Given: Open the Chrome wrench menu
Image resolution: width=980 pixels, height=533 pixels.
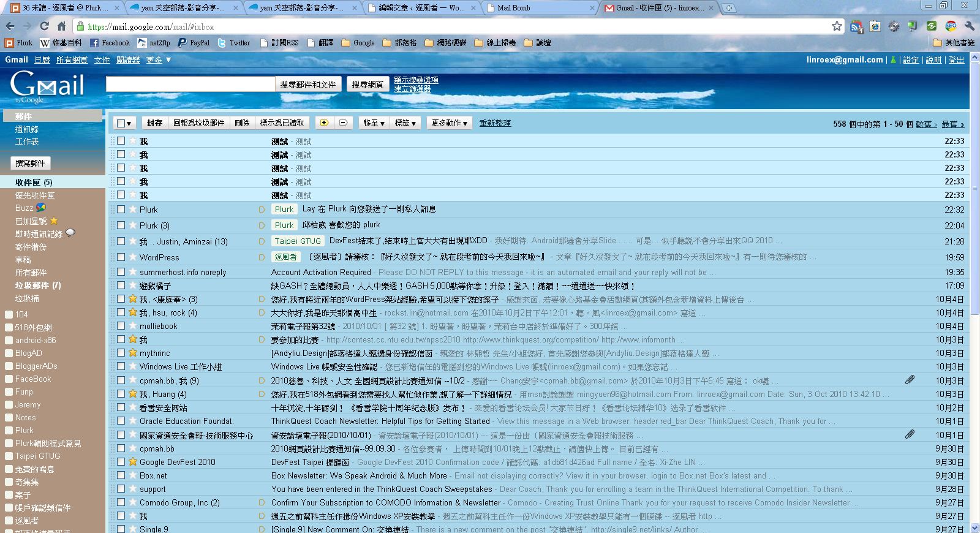Looking at the screenshot, I should click(968, 26).
